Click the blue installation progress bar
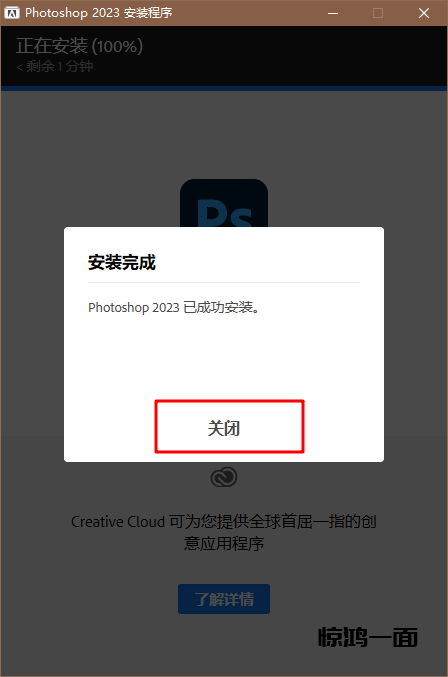The height and width of the screenshot is (677, 448). (x=224, y=89)
